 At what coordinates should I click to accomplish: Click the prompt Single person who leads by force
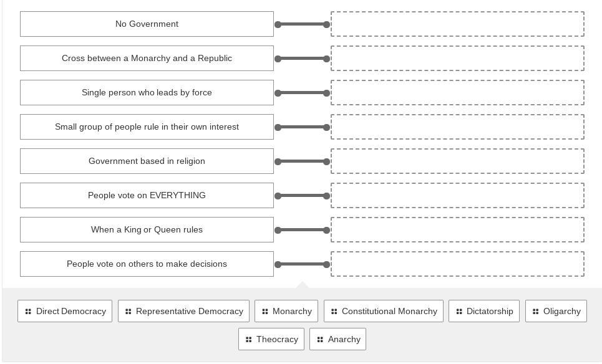tap(147, 93)
